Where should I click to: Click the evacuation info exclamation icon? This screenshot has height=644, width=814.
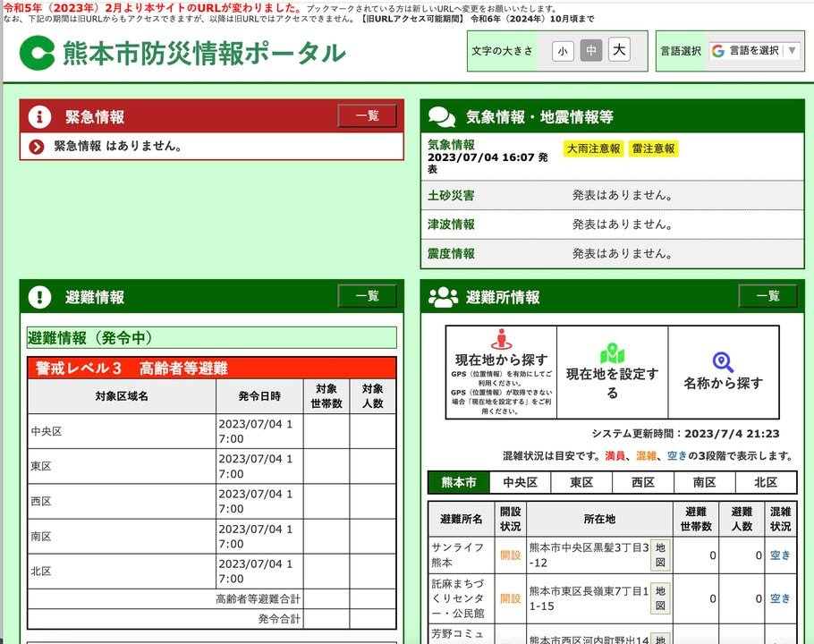tap(39, 297)
